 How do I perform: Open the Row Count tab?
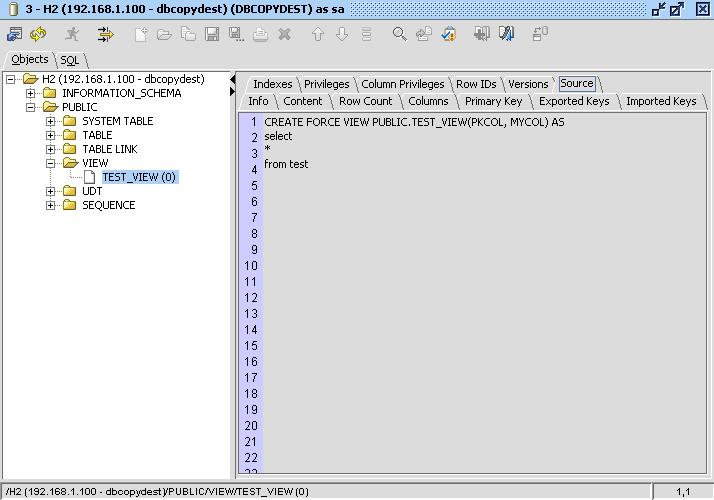click(365, 101)
